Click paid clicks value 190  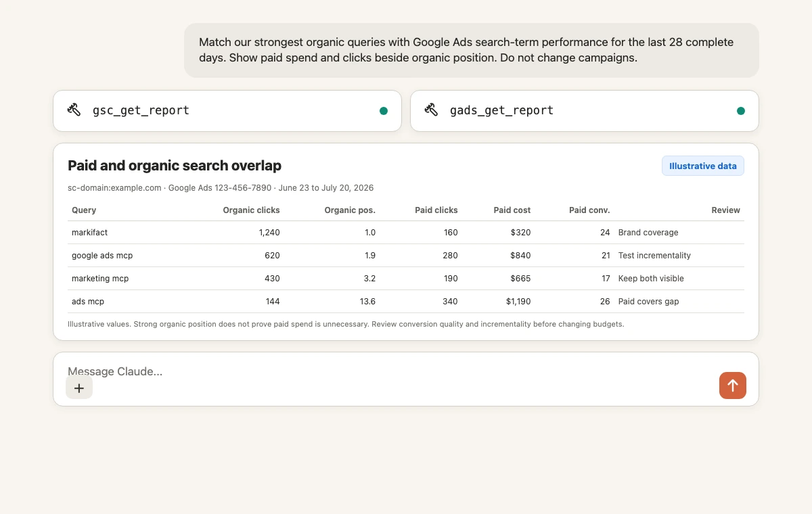pos(451,279)
